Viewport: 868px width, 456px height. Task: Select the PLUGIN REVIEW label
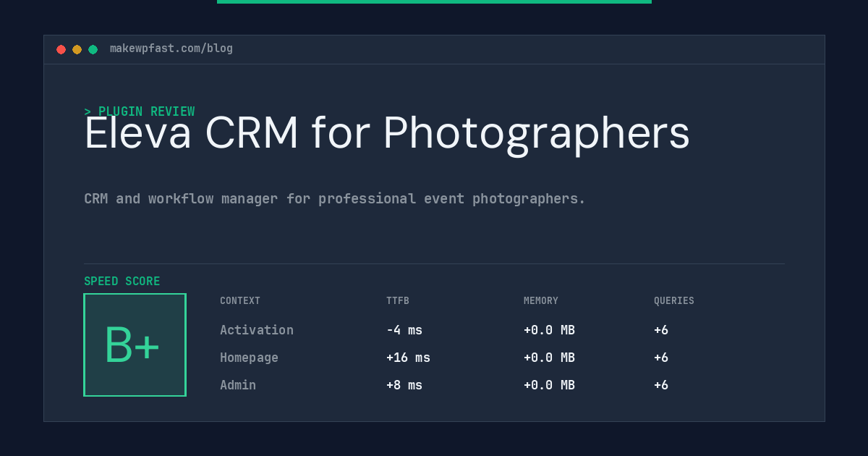coord(140,111)
